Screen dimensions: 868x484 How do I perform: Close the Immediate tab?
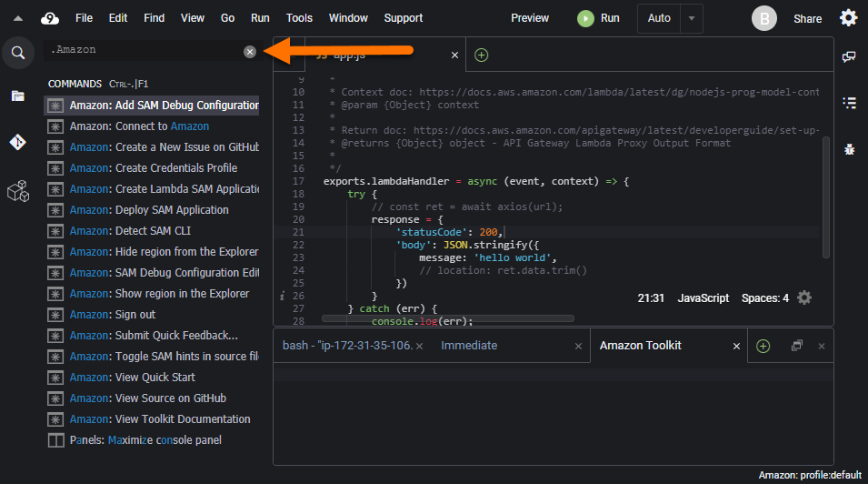[578, 346]
